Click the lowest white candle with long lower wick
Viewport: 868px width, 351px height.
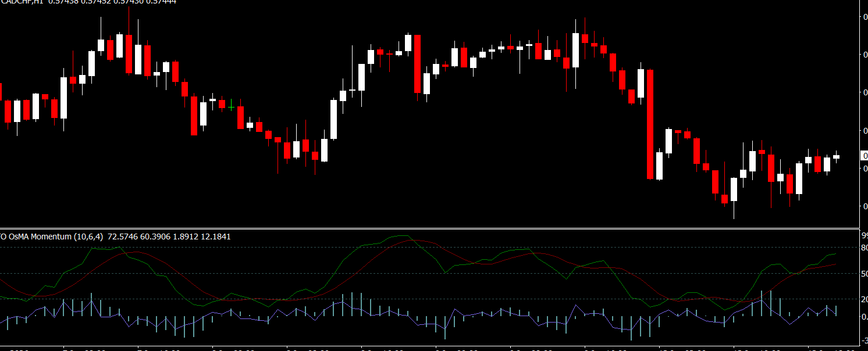(x=734, y=189)
